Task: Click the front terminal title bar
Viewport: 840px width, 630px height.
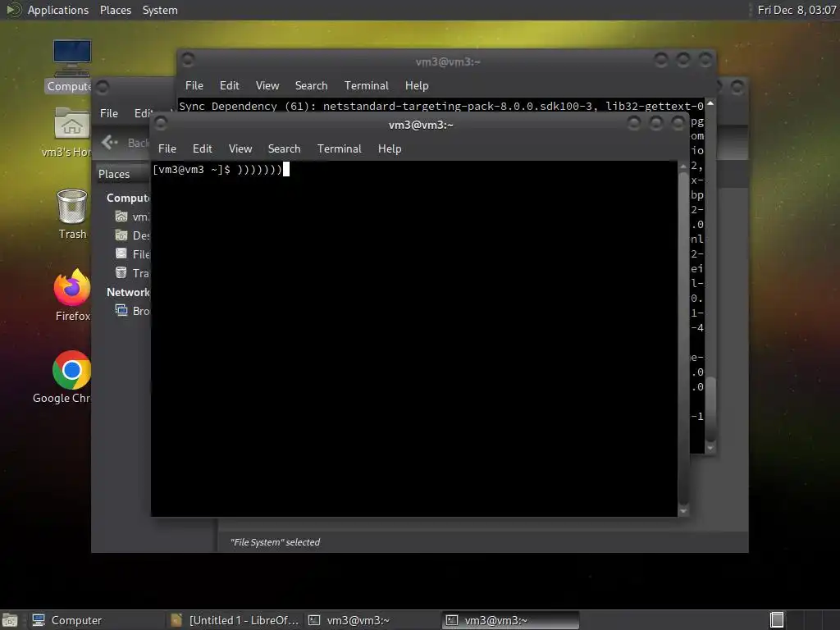Action: click(x=421, y=125)
